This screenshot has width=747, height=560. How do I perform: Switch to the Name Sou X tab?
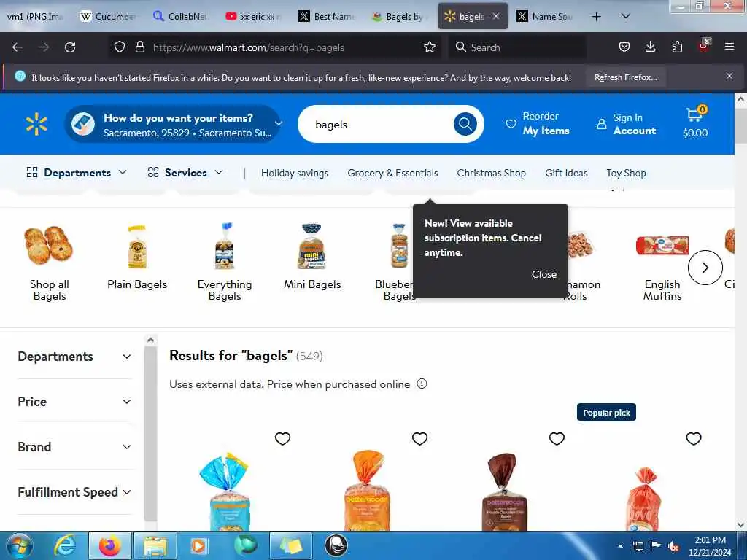click(x=545, y=17)
